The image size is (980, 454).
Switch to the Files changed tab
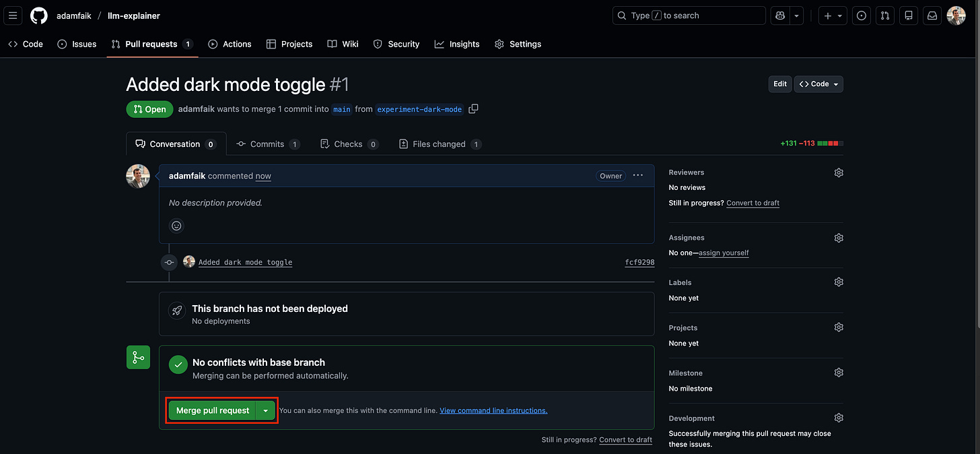440,143
